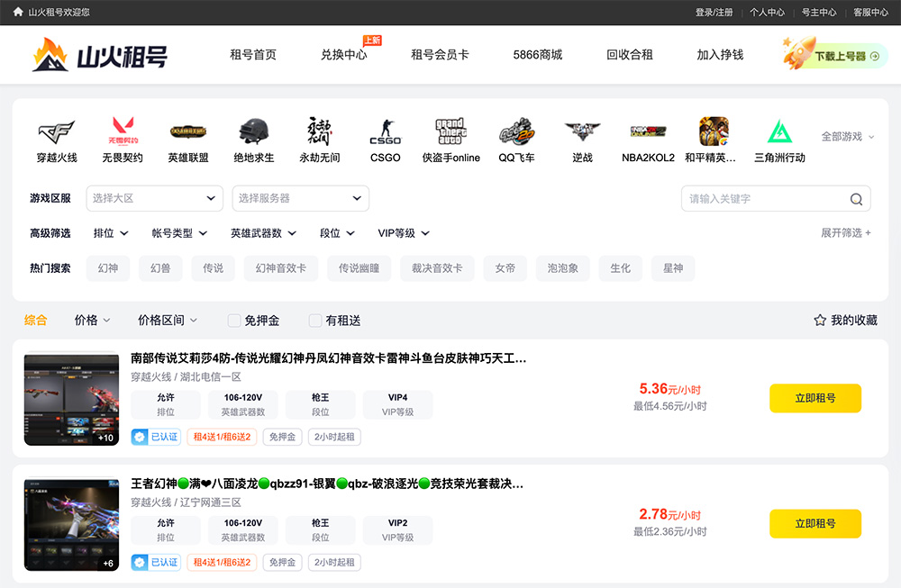This screenshot has width=901, height=588.
Task: Select the 传说幽瞳 hot search tag
Action: coord(359,268)
